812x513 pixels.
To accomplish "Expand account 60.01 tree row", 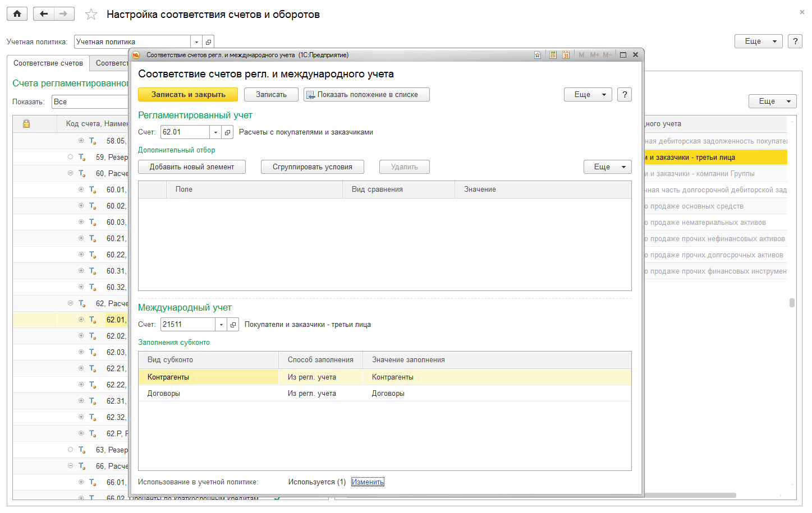I will coord(81,190).
